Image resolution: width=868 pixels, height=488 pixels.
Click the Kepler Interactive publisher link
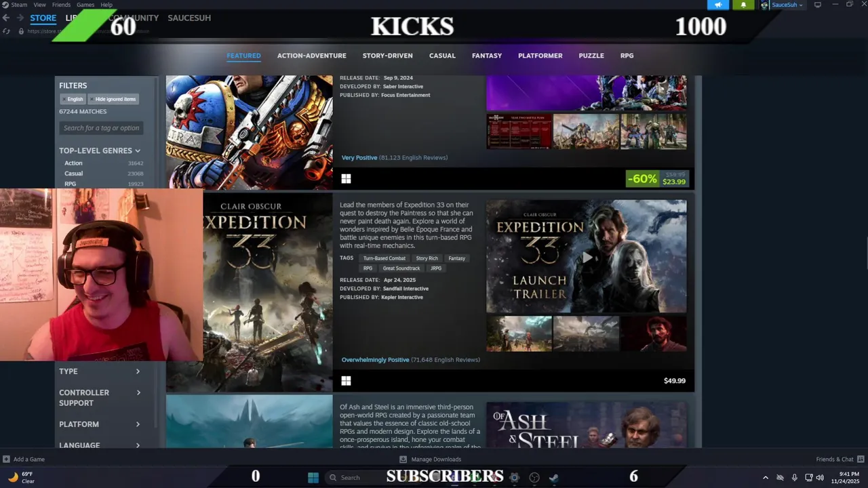pos(401,298)
